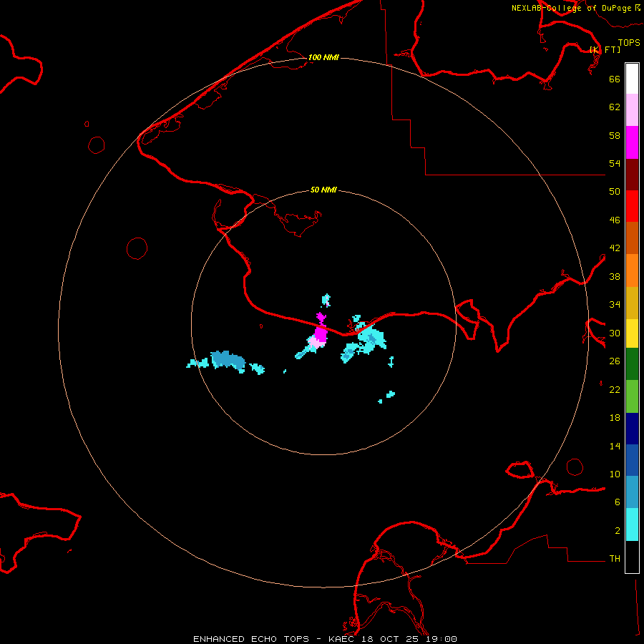Pick the light blue legend swatch
644x644 pixels.
[x=632, y=492]
